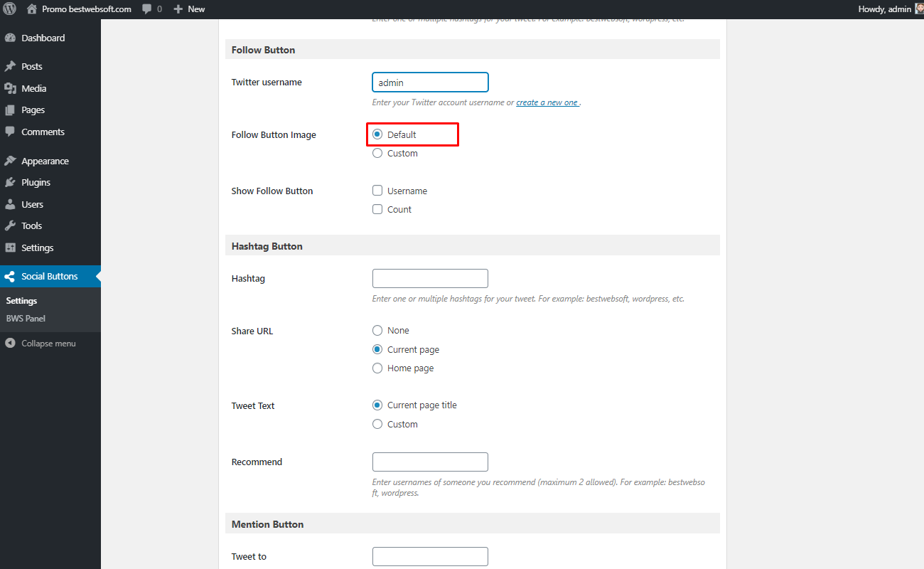Click the Recommend input field
Viewport: 924px width, 569px height.
pos(430,462)
